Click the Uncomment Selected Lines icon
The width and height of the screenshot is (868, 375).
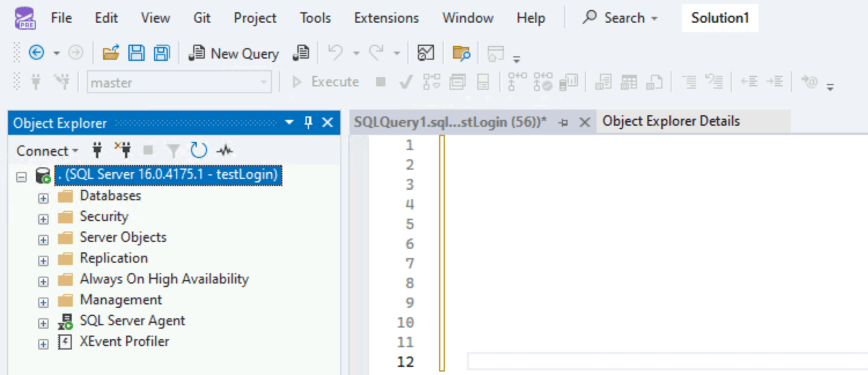pos(715,82)
